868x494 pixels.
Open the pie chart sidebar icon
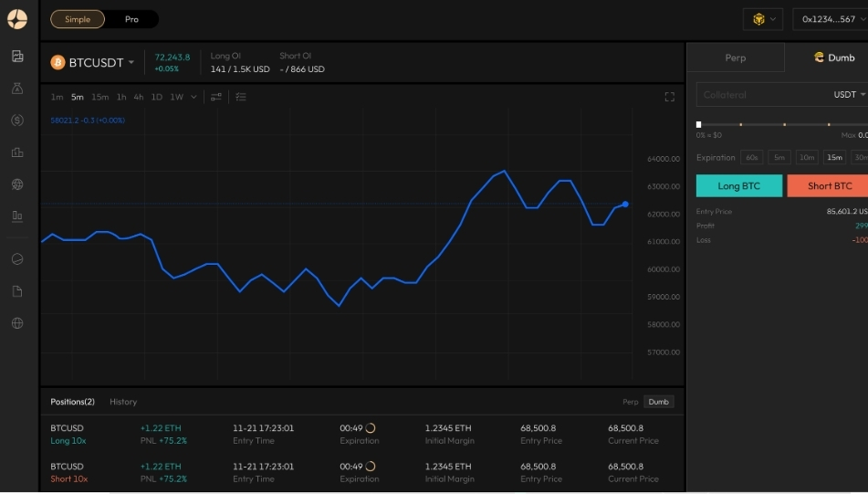[17, 259]
